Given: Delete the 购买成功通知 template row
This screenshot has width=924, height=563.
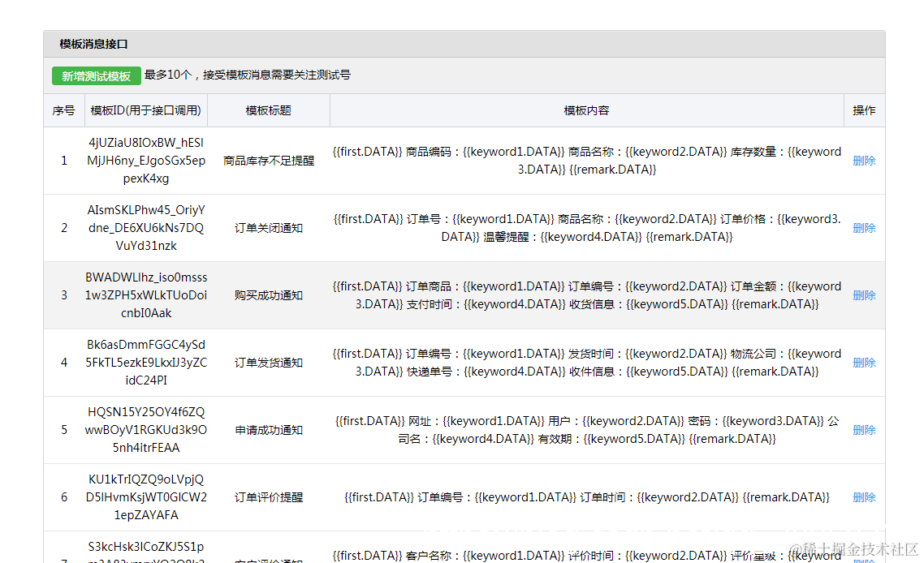Looking at the screenshot, I should [x=864, y=295].
